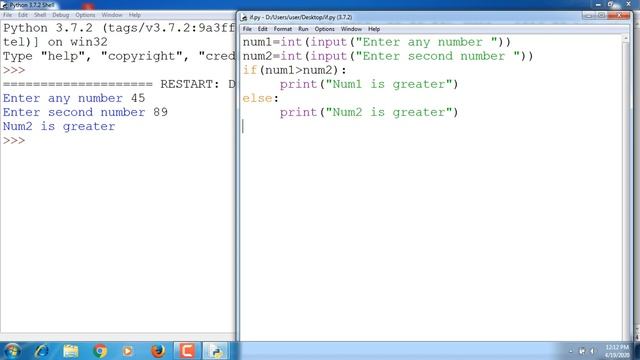The image size is (640, 360).
Task: Click the RESTART separator line in shell
Action: click(119, 84)
